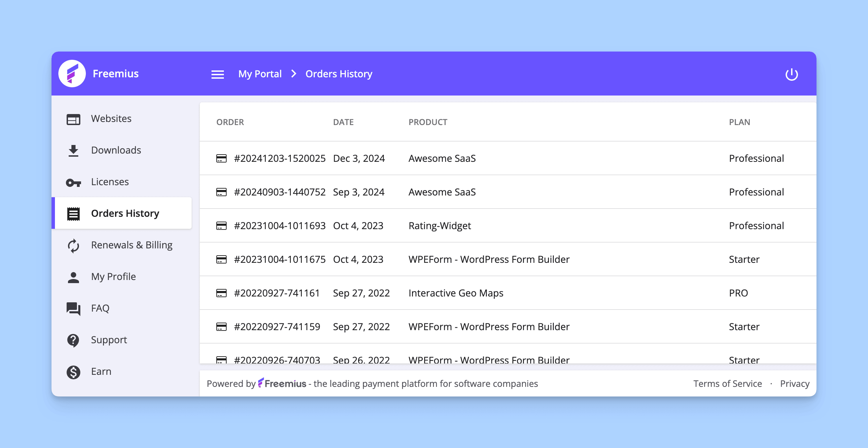Click the PLAN column header

(x=740, y=122)
